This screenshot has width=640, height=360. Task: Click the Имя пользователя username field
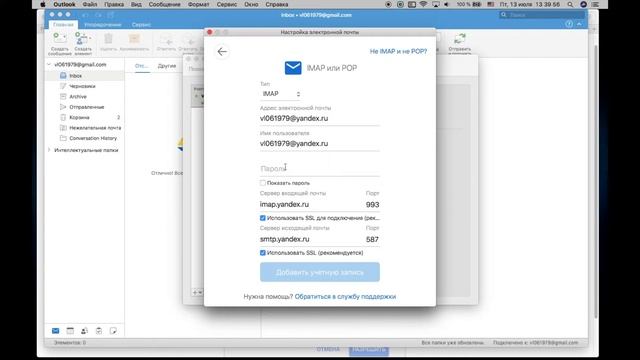click(320, 144)
